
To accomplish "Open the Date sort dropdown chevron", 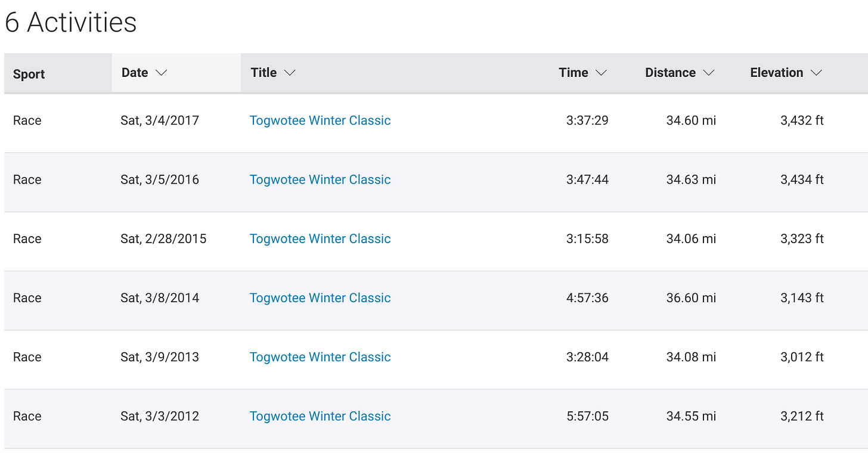I will tap(161, 73).
